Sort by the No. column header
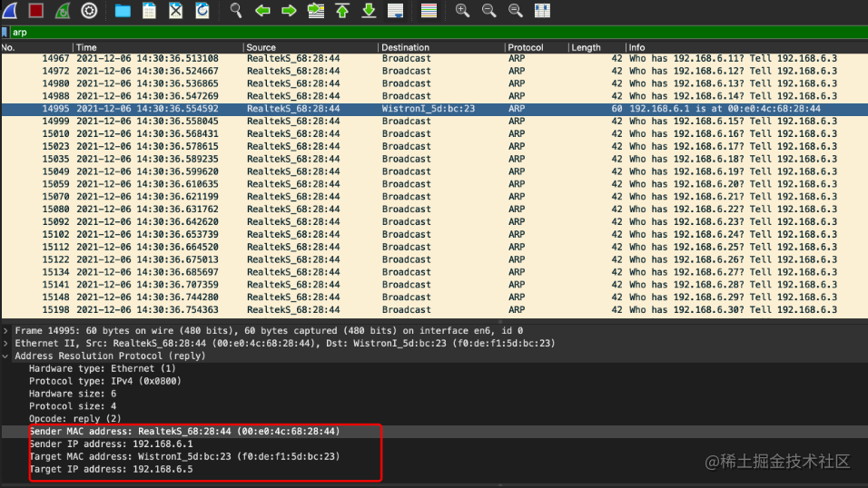868x488 pixels. (36, 47)
